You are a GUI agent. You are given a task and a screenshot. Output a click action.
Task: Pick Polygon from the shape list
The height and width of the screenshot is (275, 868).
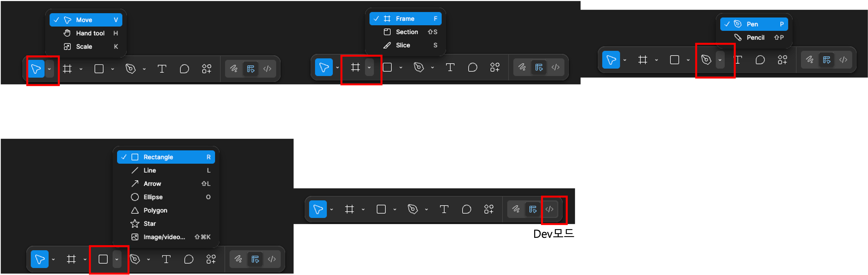coord(166,210)
